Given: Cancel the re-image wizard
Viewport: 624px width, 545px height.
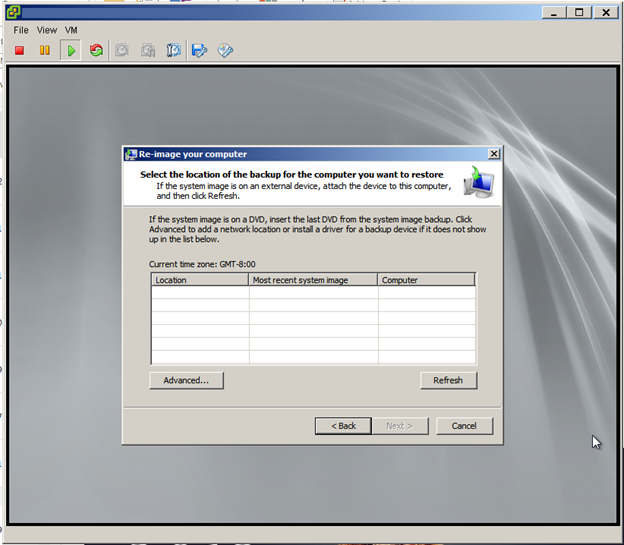Looking at the screenshot, I should click(464, 426).
